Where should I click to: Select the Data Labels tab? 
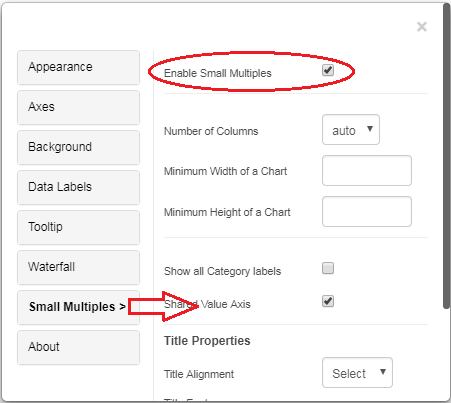(78, 187)
